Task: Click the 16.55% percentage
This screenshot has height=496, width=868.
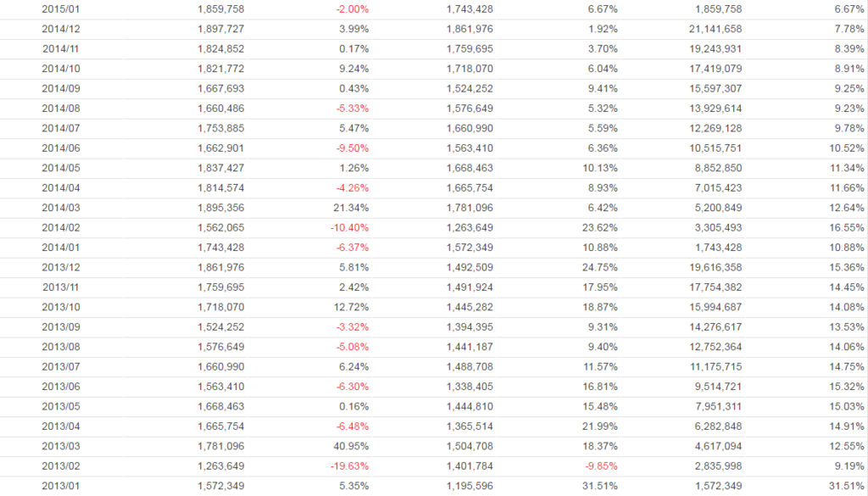Action: point(847,228)
